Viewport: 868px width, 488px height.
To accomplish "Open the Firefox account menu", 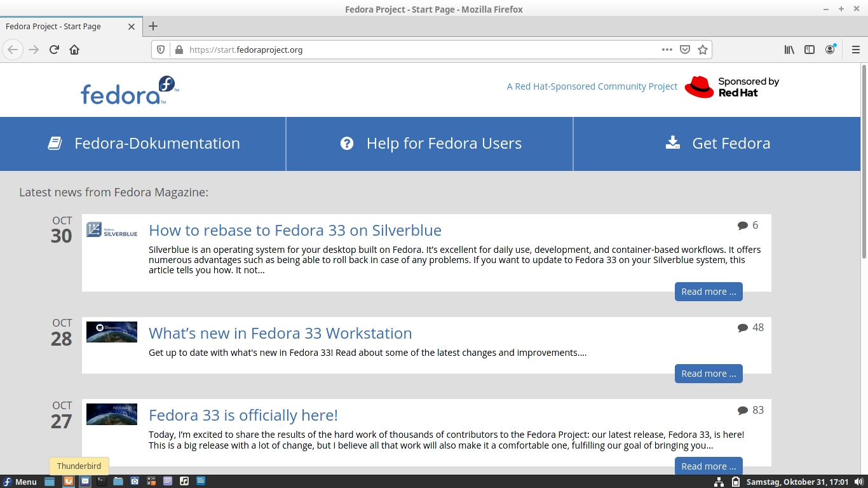I will pos(830,50).
